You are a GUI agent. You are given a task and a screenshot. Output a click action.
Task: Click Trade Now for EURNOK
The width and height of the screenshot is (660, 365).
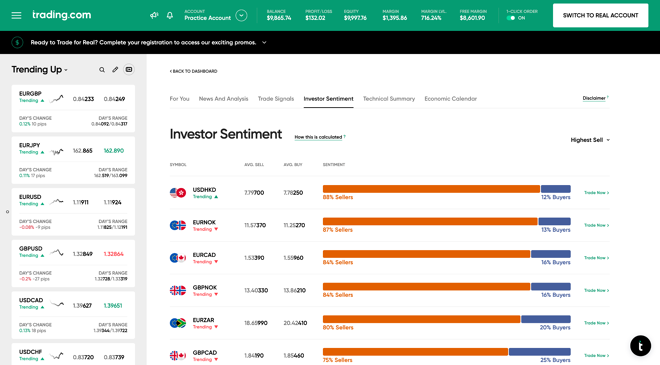pyautogui.click(x=596, y=225)
